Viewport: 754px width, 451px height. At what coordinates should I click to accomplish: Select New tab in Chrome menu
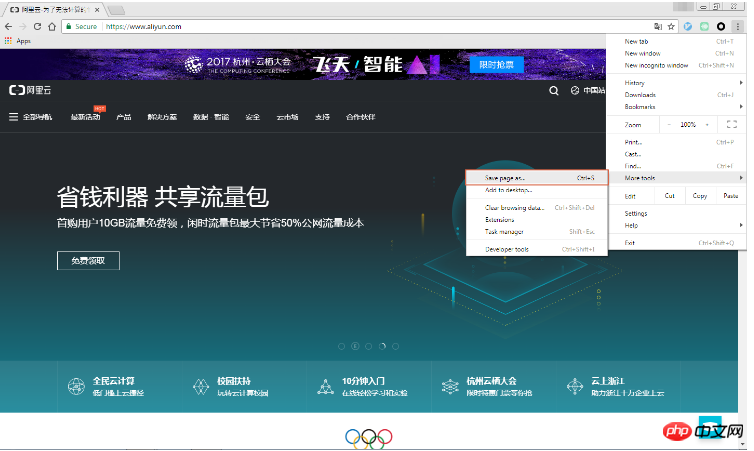tap(677, 41)
